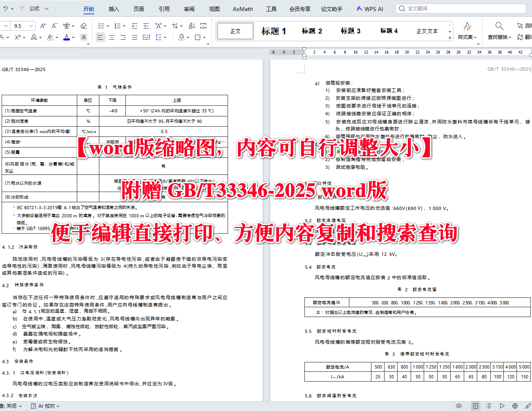This screenshot has height=411, width=532.
Task: Toggle the numbered list formatting
Action: tap(118, 25)
